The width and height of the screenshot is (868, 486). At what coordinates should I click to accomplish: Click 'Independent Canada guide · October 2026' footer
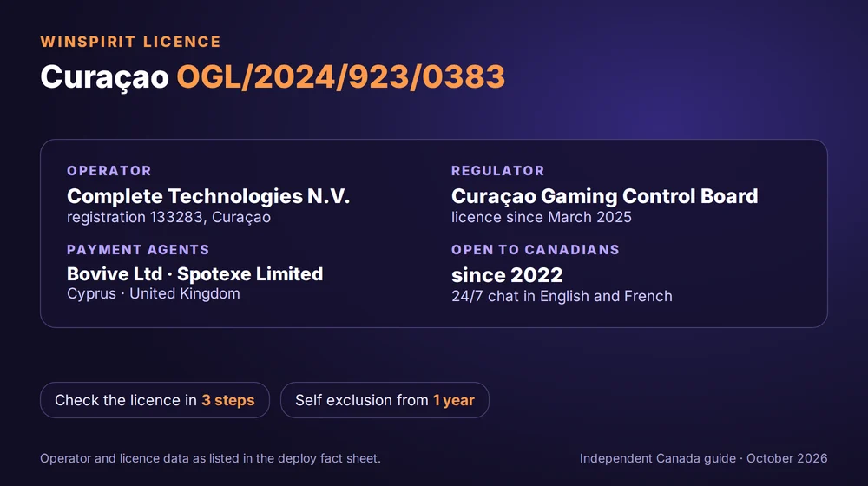(x=704, y=458)
